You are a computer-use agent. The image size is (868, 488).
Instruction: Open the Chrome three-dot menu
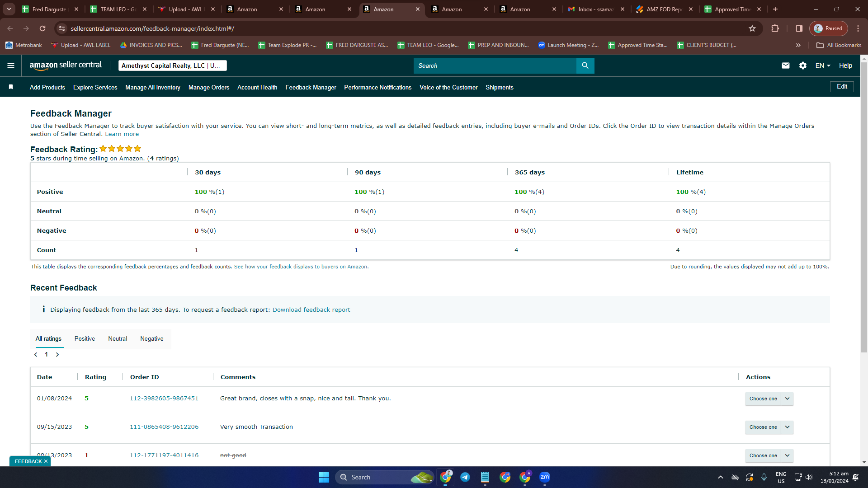point(858,28)
